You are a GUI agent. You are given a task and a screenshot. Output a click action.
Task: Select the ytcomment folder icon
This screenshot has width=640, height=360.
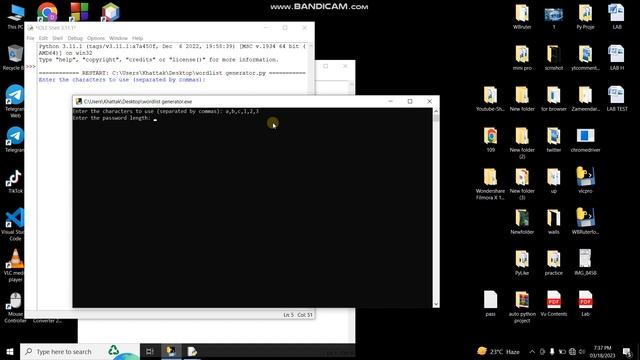pyautogui.click(x=585, y=58)
